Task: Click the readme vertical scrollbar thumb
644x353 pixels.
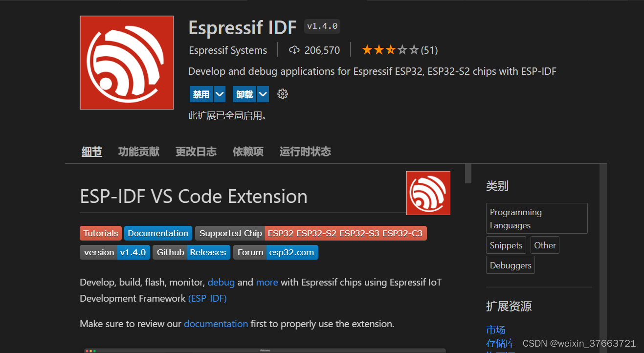Action: 468,174
